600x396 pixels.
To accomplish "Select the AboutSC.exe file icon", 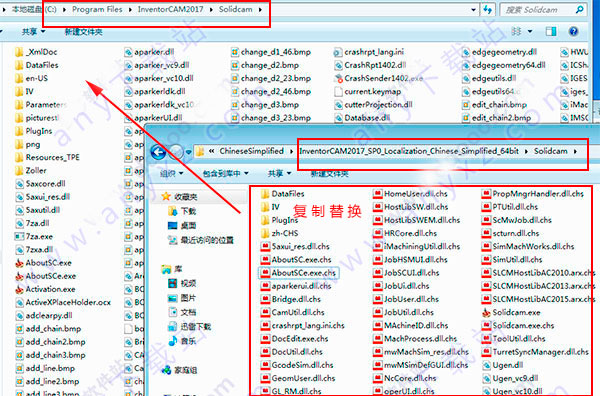I will click(19, 263).
